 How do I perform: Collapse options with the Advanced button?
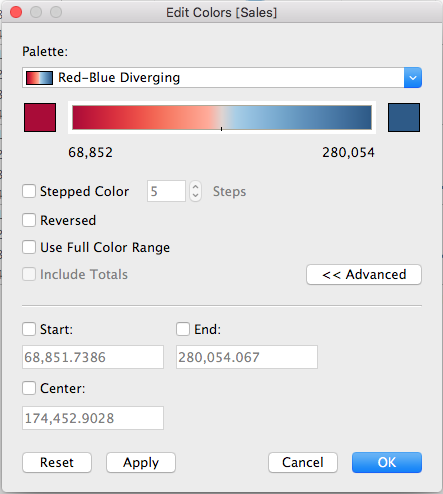coord(364,275)
